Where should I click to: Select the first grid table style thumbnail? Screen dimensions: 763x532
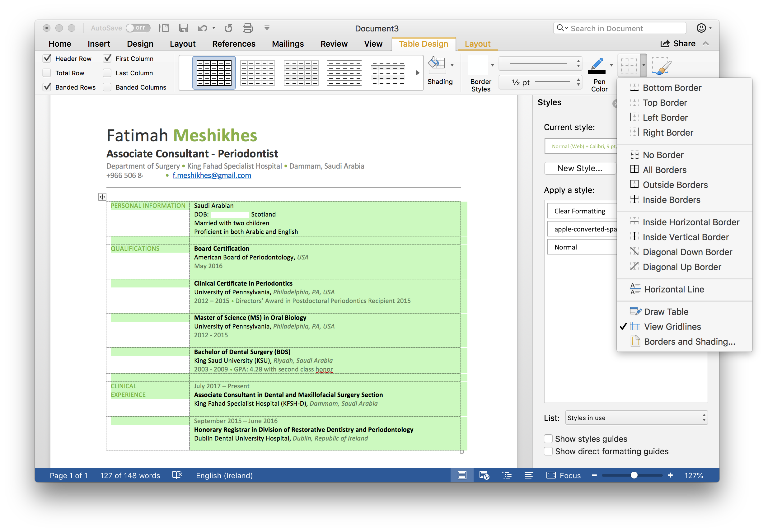[214, 73]
